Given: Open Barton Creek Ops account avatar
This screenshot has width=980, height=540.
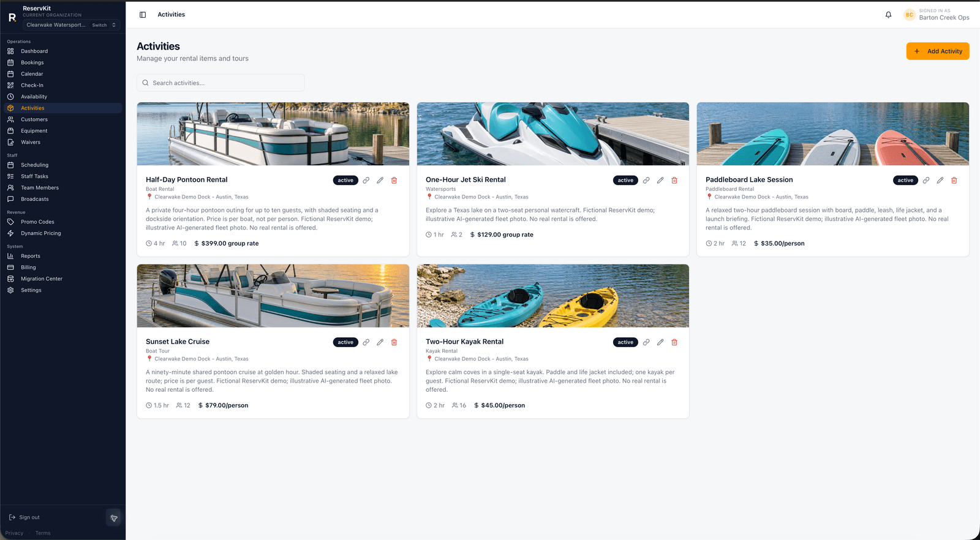Looking at the screenshot, I should [910, 15].
